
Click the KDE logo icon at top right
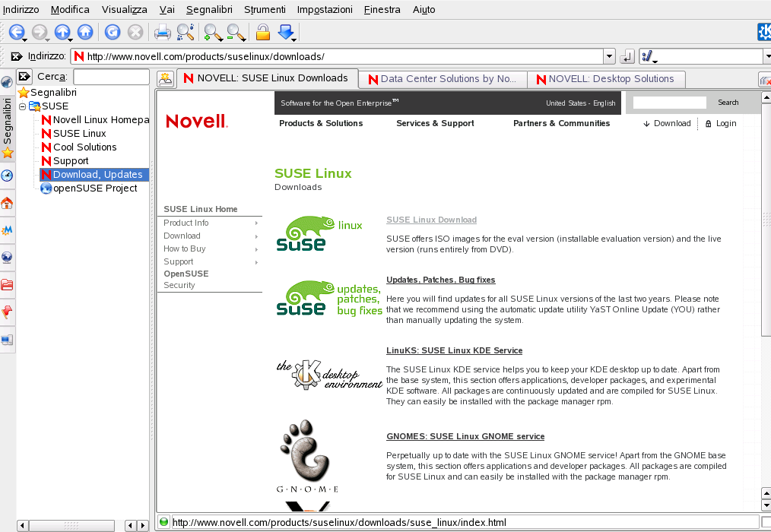764,32
